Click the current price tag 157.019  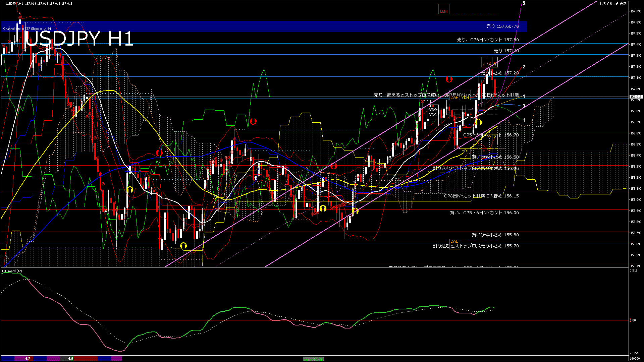point(635,97)
